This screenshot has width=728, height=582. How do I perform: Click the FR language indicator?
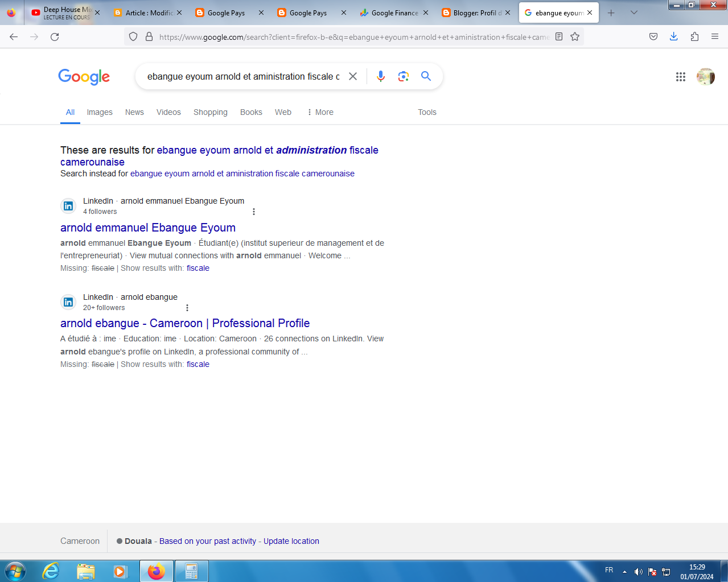coord(609,570)
